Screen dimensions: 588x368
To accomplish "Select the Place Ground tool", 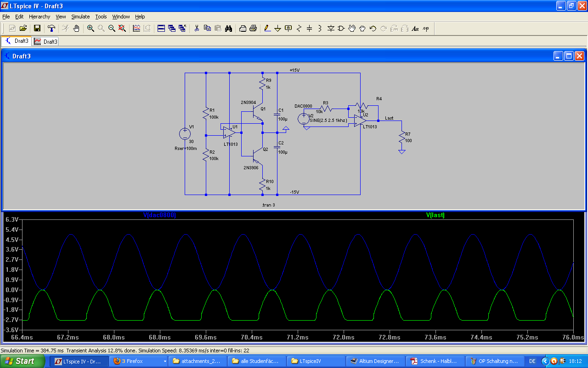I will point(278,29).
